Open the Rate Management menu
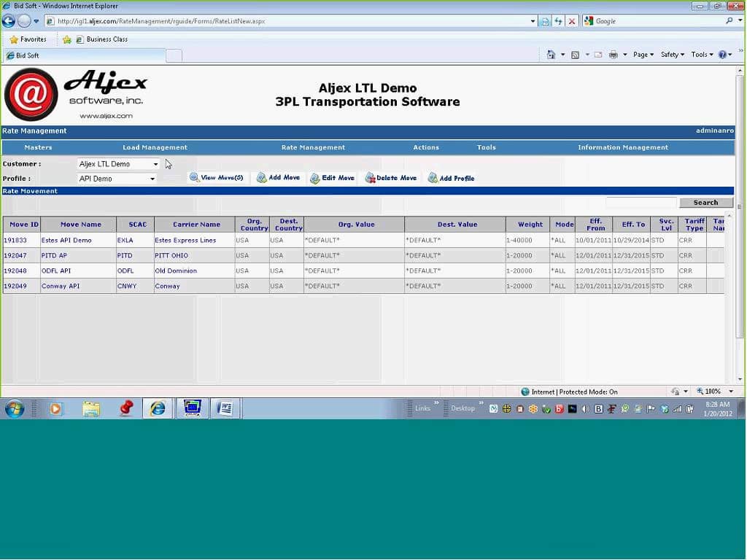 pos(313,147)
